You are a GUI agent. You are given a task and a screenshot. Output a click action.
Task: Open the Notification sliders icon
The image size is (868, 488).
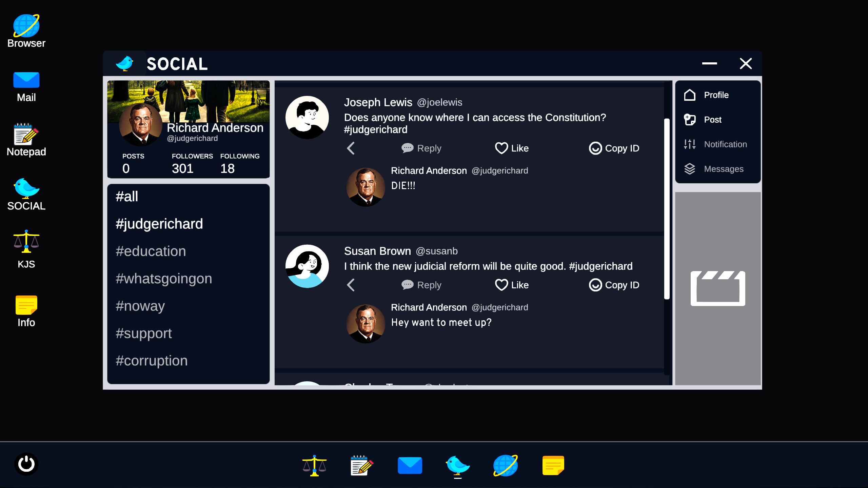pyautogui.click(x=689, y=144)
